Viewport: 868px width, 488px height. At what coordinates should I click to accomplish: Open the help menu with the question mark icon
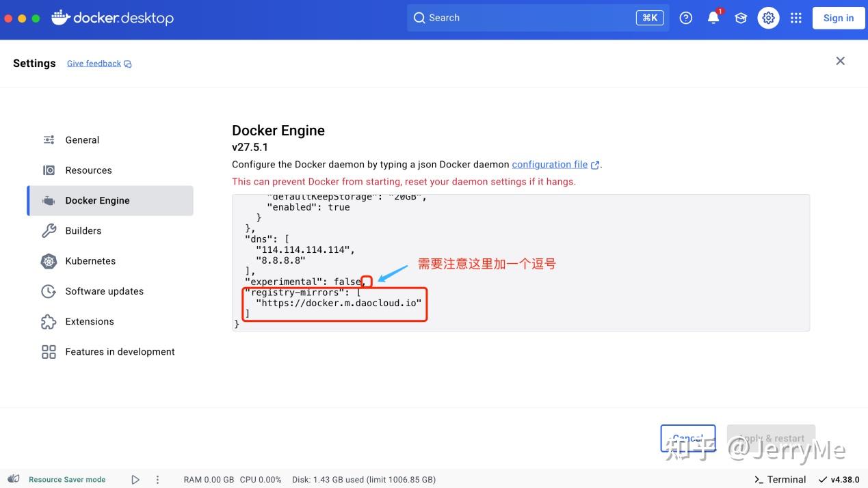click(x=685, y=18)
